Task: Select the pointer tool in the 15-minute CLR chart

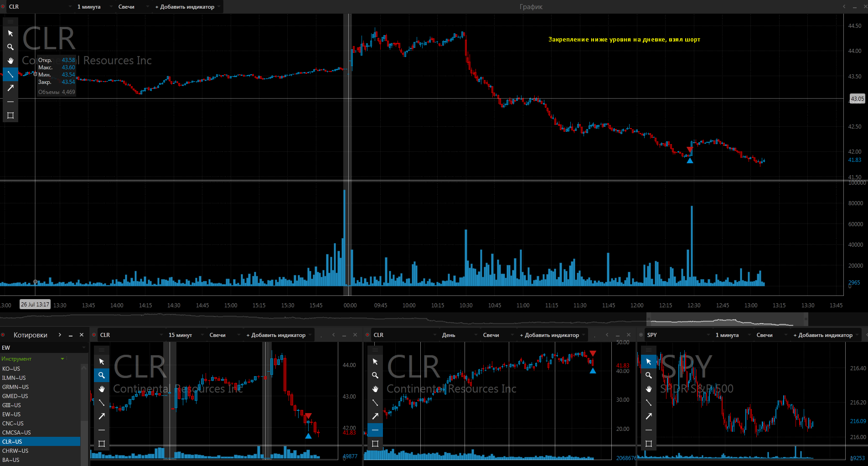Action: point(102,362)
